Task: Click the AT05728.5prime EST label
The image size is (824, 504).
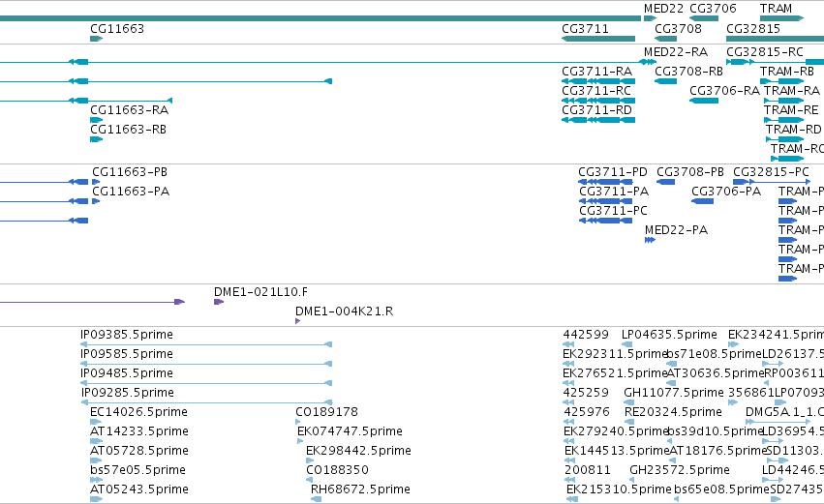Action: point(139,452)
